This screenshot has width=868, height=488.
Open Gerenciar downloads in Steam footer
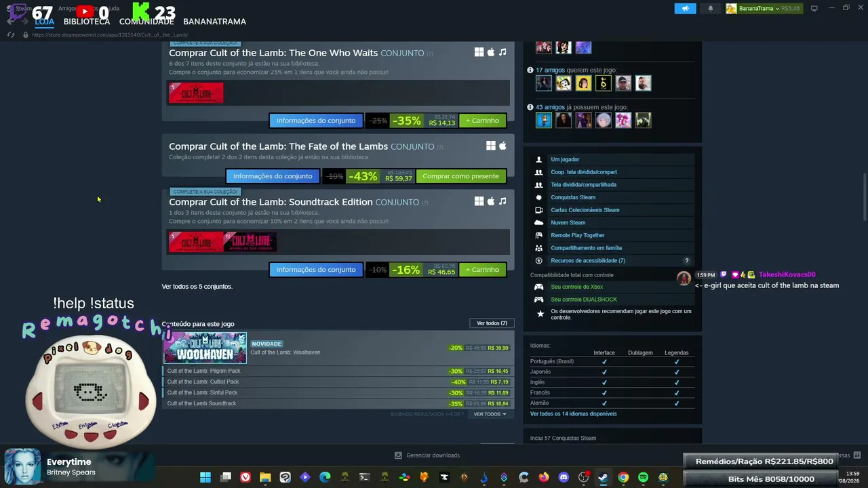click(x=427, y=455)
